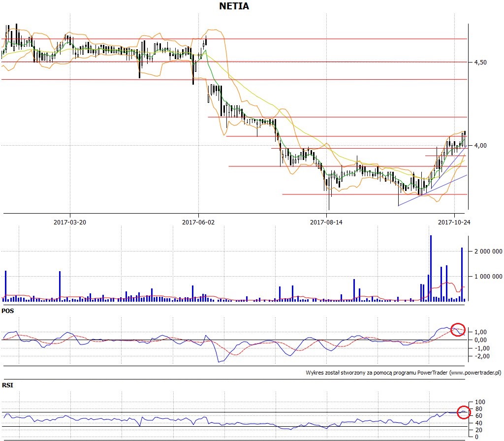The height and width of the screenshot is (441, 504).
Task: Click the 2017-08-14 date label
Action: pos(326,222)
